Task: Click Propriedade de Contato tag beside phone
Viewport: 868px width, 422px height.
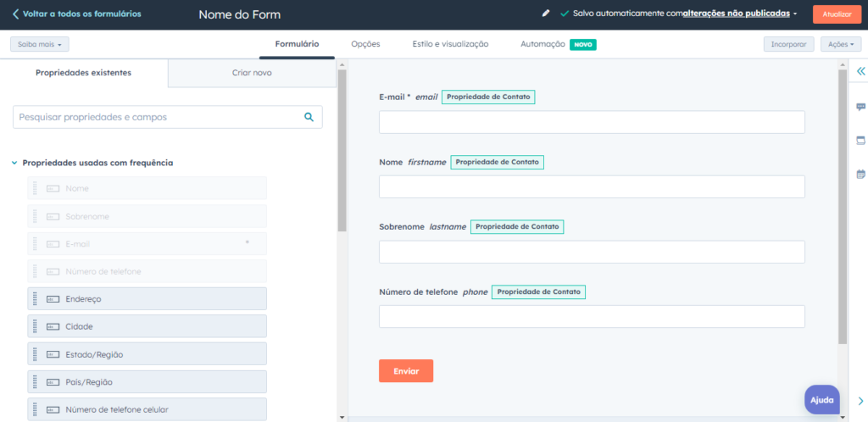Action: tap(538, 292)
